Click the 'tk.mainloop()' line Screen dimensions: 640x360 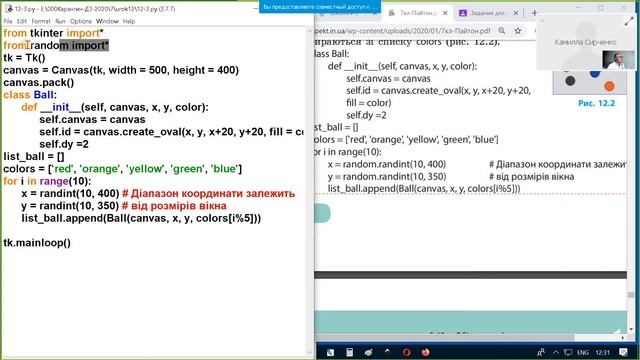(x=37, y=243)
